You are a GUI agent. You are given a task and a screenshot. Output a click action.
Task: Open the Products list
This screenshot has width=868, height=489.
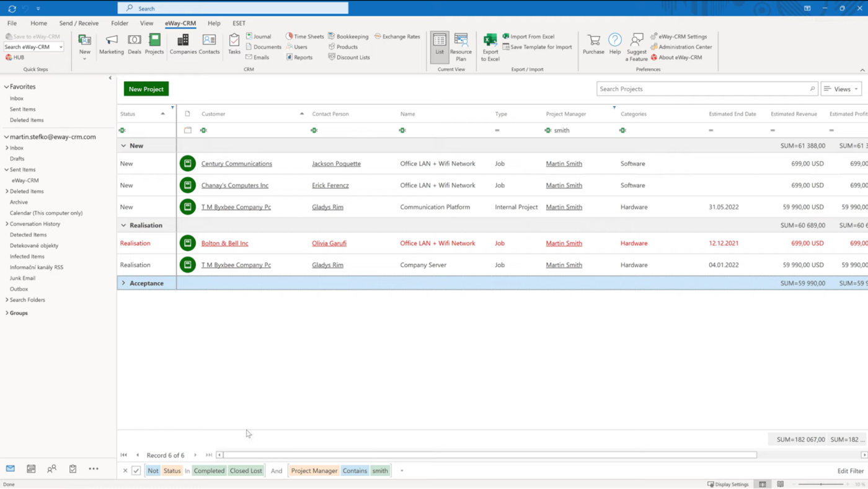(x=343, y=47)
